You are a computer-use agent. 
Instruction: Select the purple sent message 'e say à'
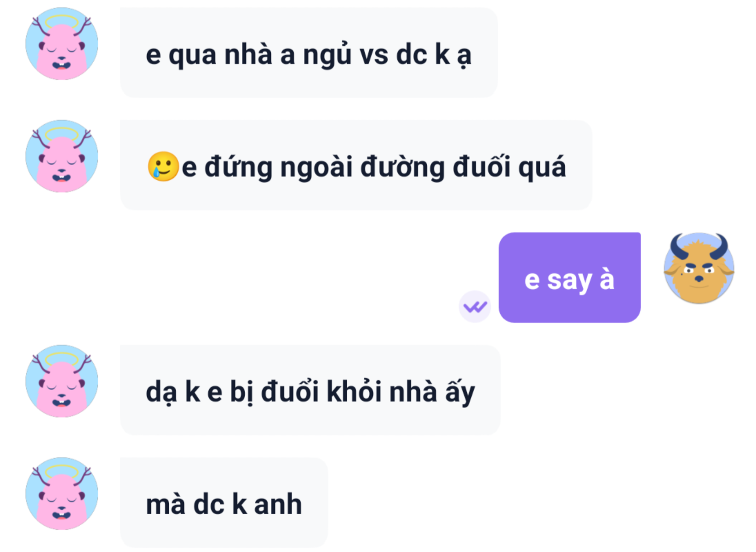pos(569,277)
